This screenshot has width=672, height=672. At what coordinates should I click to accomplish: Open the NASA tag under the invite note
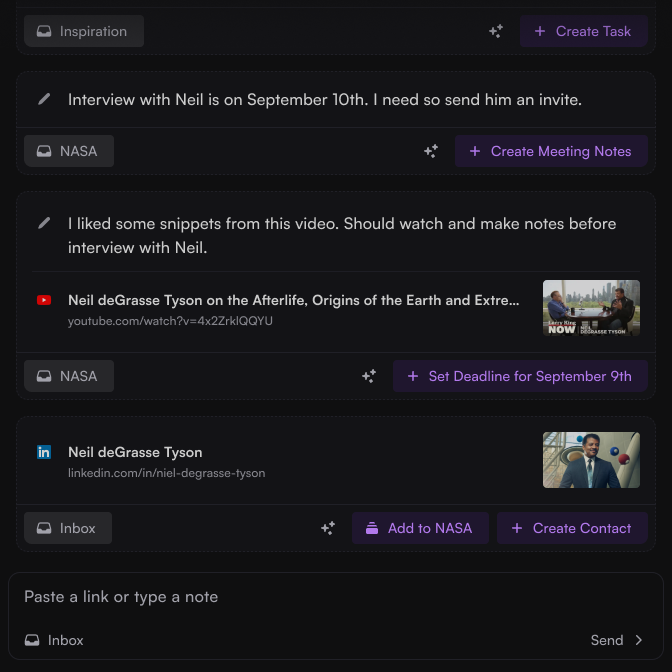point(69,151)
